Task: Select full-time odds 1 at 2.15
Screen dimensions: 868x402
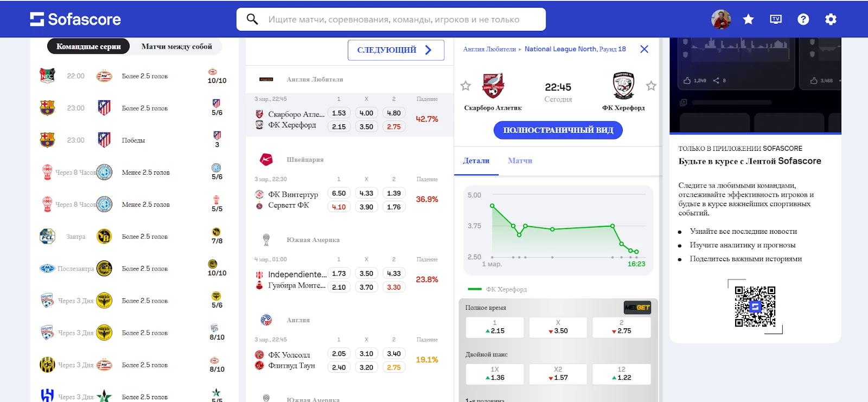Action: [x=495, y=327]
